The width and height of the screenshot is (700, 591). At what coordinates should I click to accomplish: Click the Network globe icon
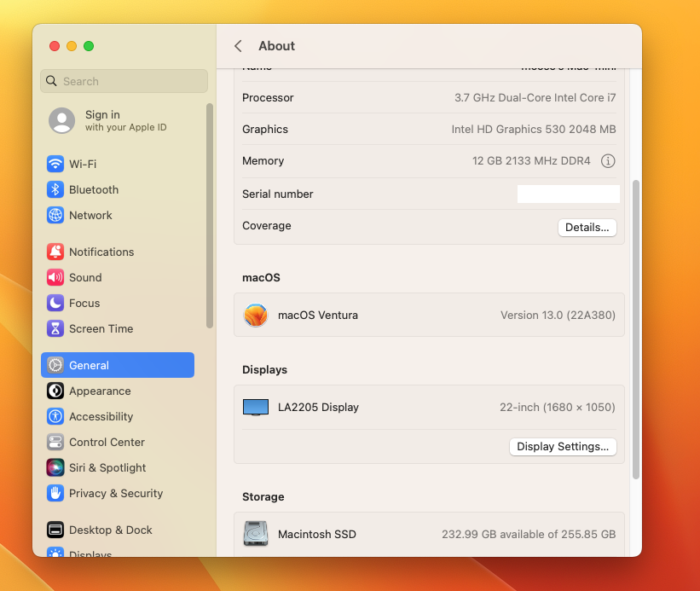tap(55, 215)
